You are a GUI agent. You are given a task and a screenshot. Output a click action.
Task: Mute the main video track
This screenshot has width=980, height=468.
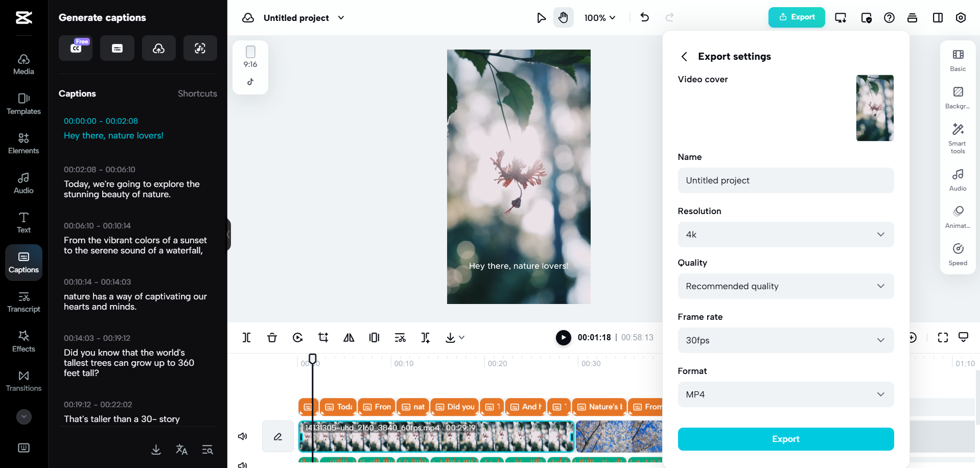(x=243, y=436)
